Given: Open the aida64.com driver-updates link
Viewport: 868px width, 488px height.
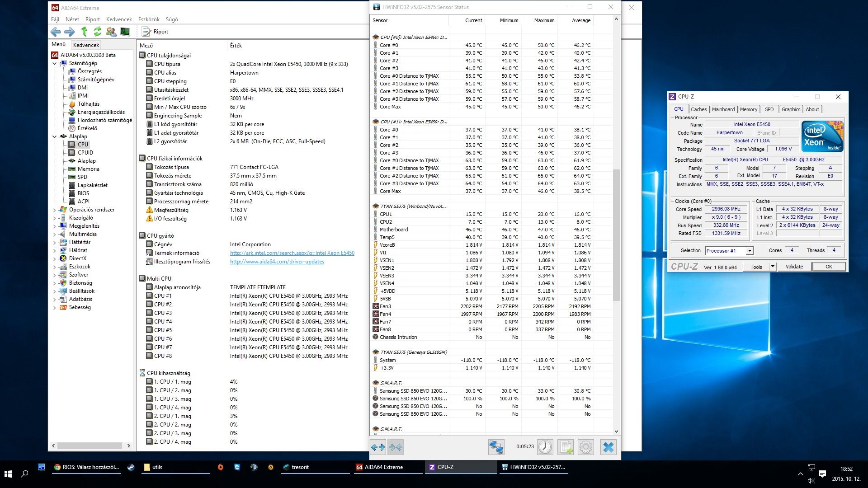Looking at the screenshot, I should coord(277,262).
